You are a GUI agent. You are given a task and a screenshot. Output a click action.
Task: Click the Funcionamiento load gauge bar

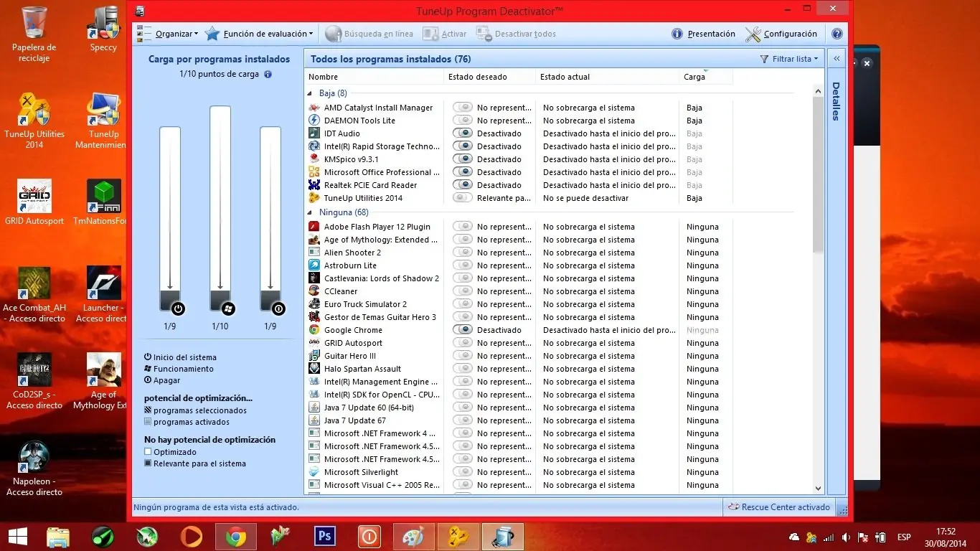tap(220, 209)
